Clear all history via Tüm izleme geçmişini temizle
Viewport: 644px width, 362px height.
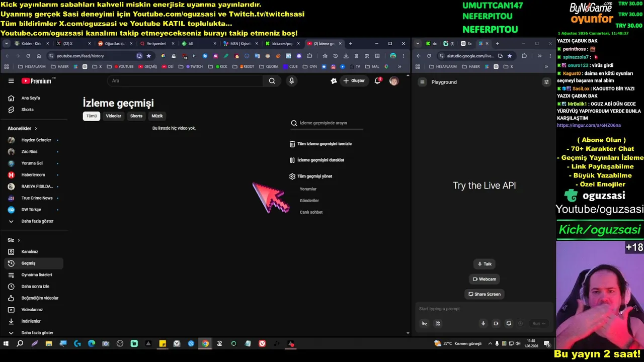(320, 144)
